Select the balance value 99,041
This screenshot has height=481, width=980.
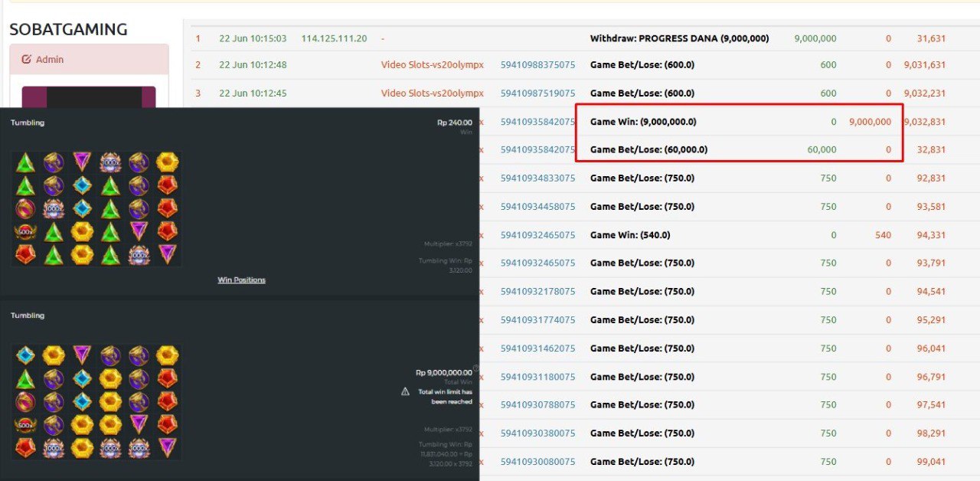click(x=931, y=462)
